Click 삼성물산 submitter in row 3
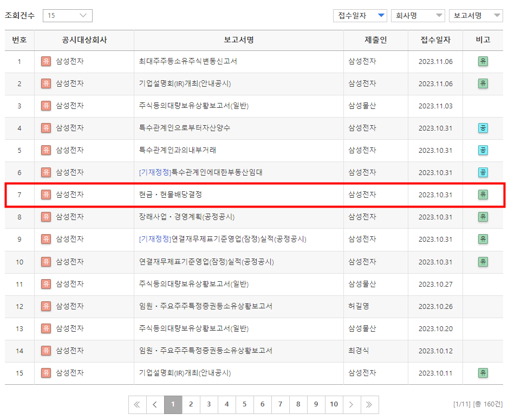The image size is (508, 420). click(362, 106)
